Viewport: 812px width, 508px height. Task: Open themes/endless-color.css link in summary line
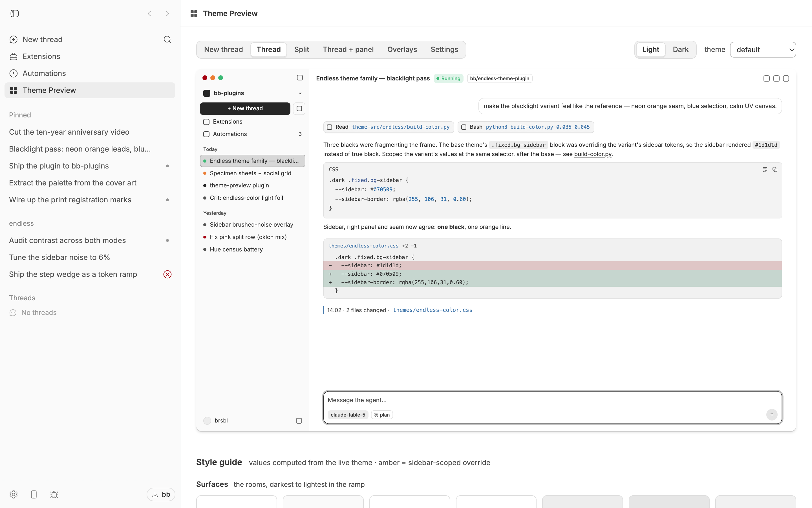(433, 310)
